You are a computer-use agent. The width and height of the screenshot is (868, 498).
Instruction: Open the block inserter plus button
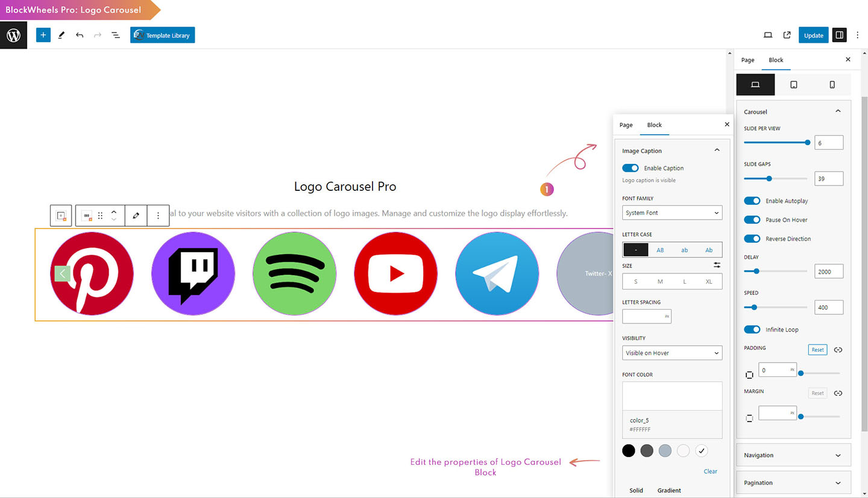(x=43, y=35)
